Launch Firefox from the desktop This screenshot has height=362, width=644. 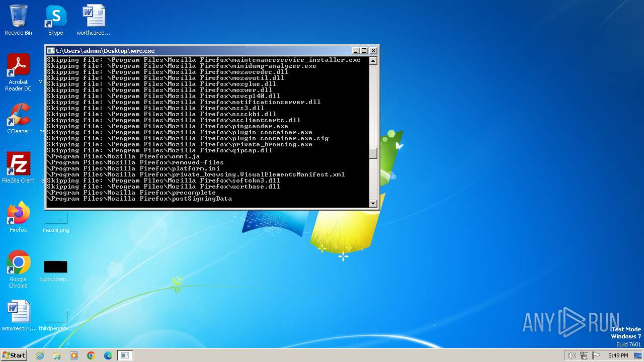[18, 217]
